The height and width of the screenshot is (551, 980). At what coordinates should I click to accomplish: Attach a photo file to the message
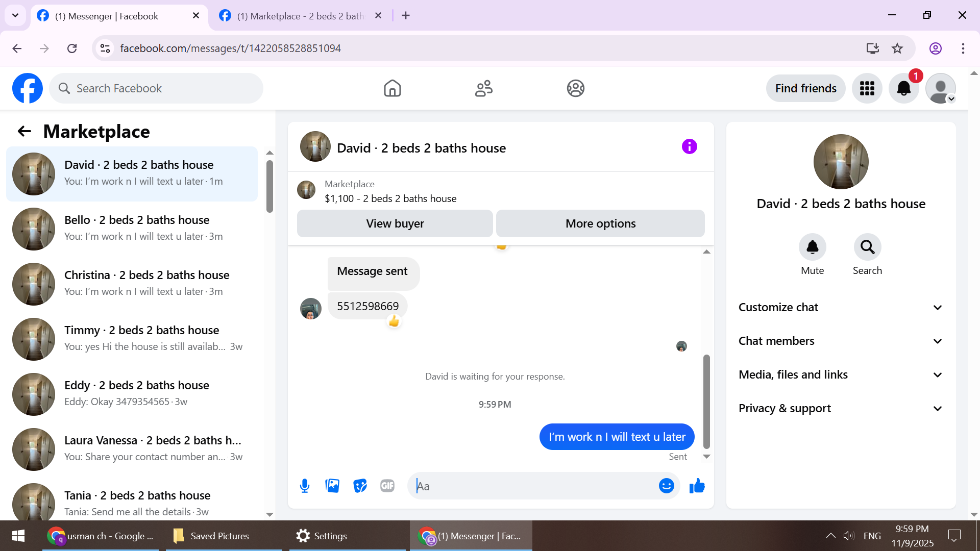coord(332,486)
